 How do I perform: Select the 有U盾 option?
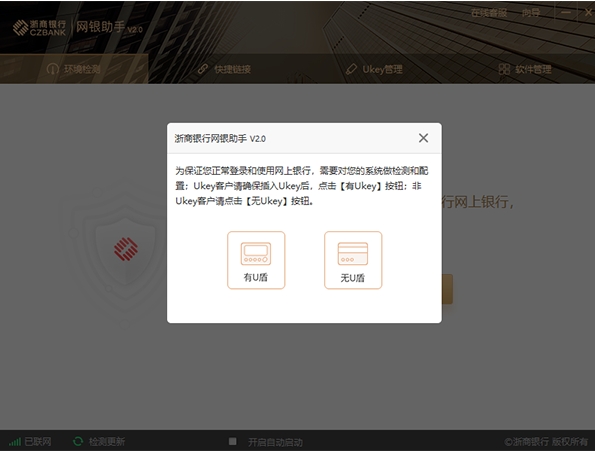256,260
